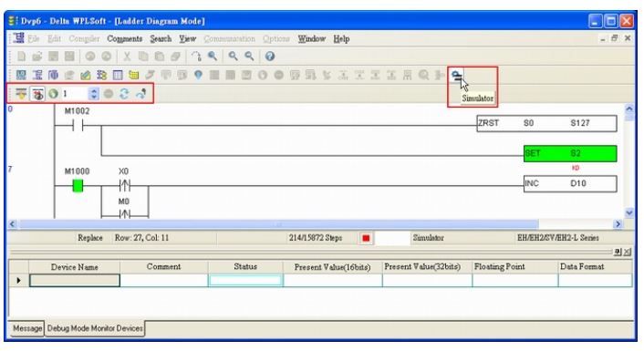Click the Find magnifier icon next to Goto
644x351 pixels.
213,57
